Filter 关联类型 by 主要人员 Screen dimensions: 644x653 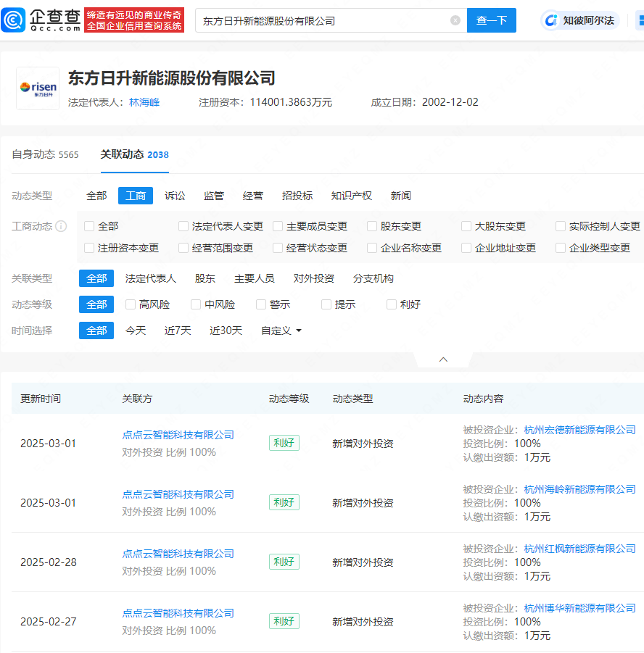coord(255,278)
